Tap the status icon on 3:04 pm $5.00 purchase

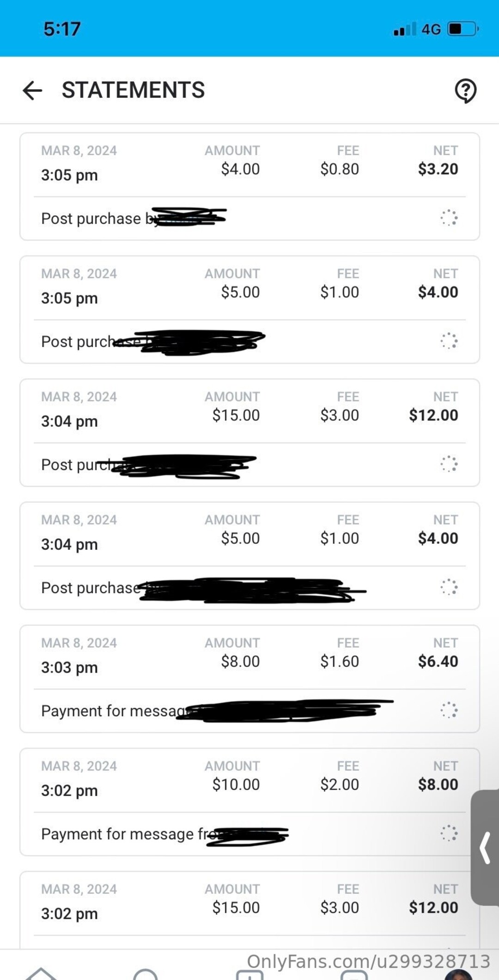click(449, 587)
